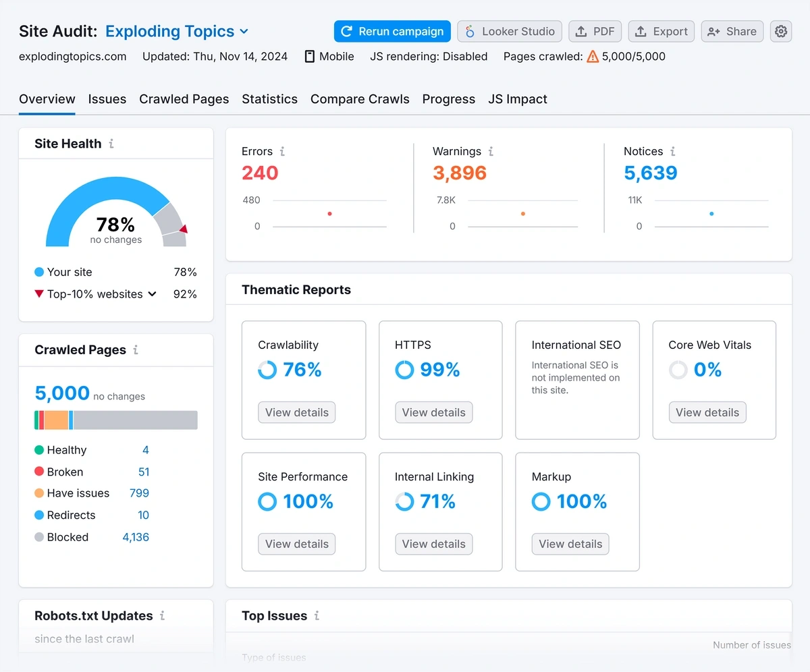View details for Markup report
This screenshot has width=810, height=672.
(570, 544)
